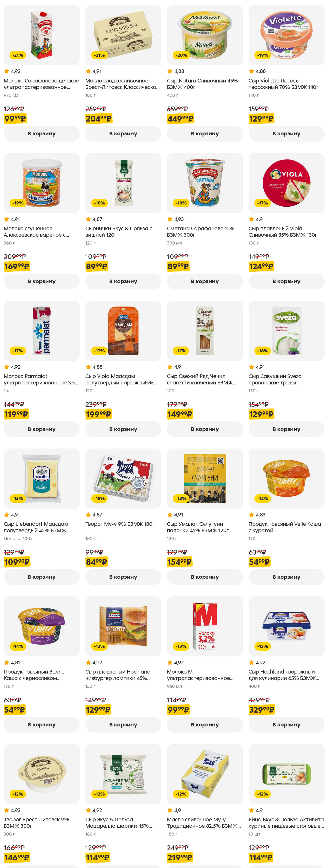The width and height of the screenshot is (331, 868).
Task: Open Сметана Сарафаново 15% product link
Action: point(200,231)
